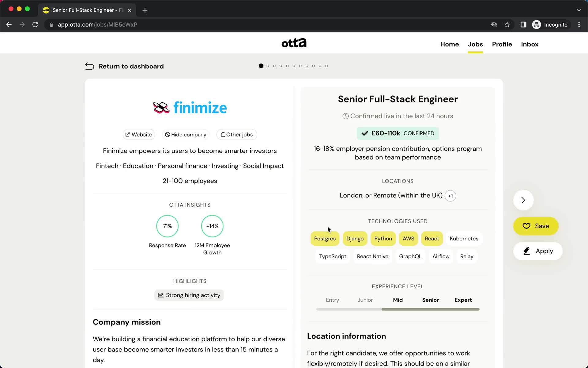This screenshot has width=588, height=368.
Task: Expand the pagination dot navigation carousel
Action: tap(294, 66)
